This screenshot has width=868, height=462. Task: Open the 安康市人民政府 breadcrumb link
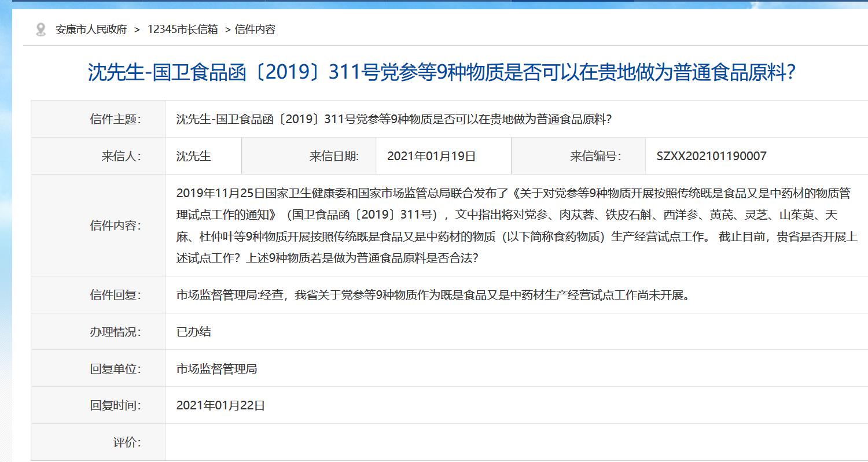coord(91,29)
